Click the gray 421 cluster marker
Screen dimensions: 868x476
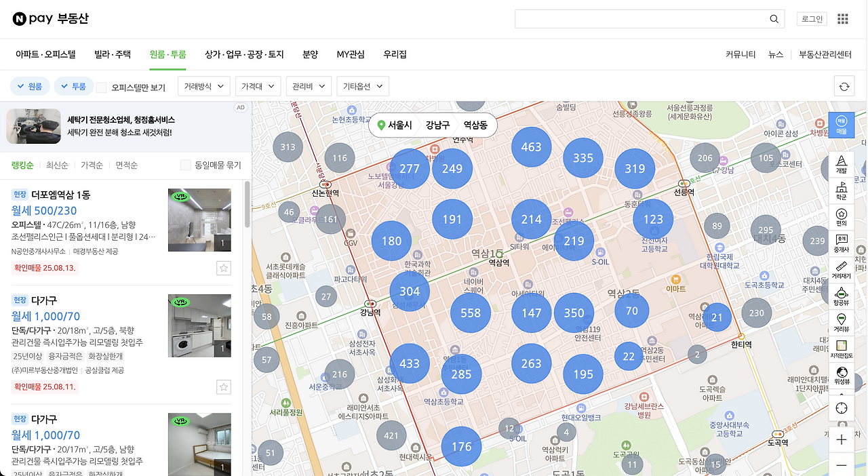(391, 435)
